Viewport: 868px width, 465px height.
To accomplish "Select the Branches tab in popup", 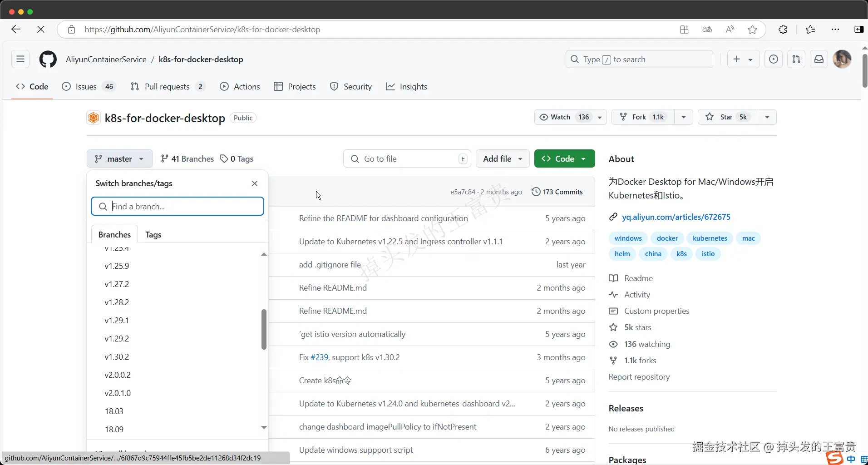I will pos(114,235).
